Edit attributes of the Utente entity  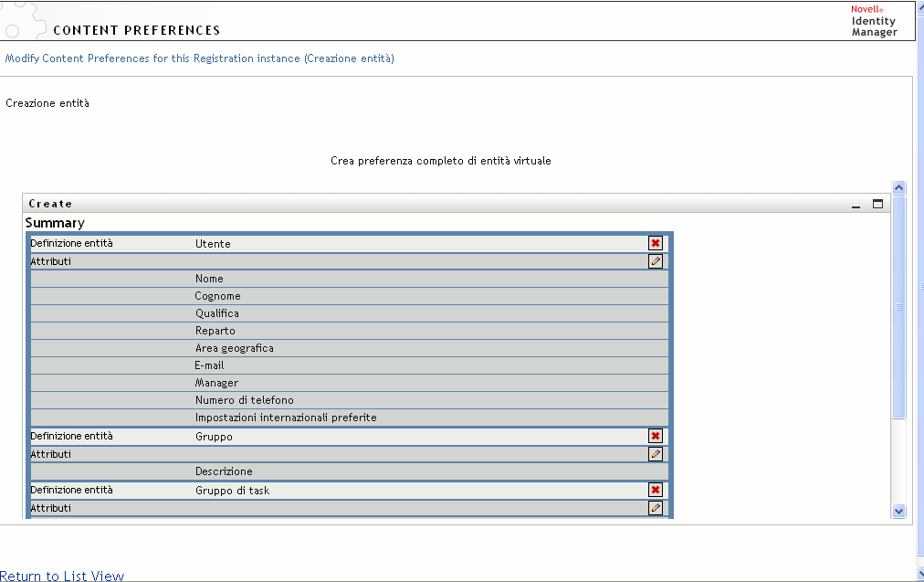pyautogui.click(x=656, y=261)
